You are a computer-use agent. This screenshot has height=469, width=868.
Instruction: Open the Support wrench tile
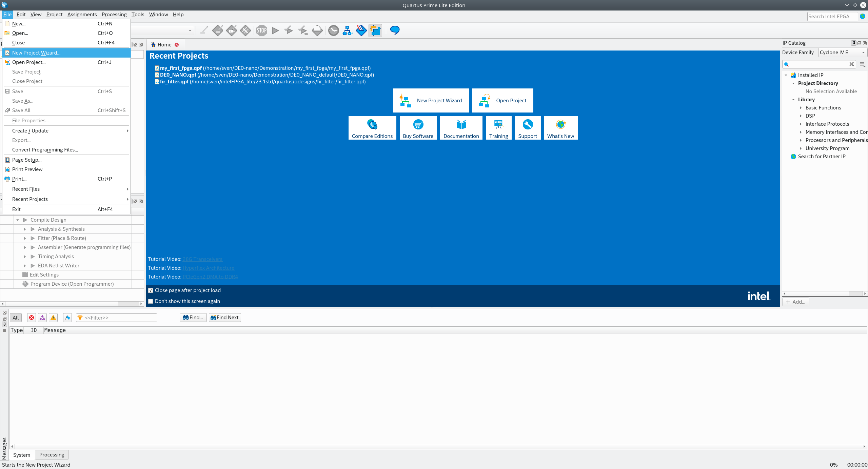click(x=528, y=128)
